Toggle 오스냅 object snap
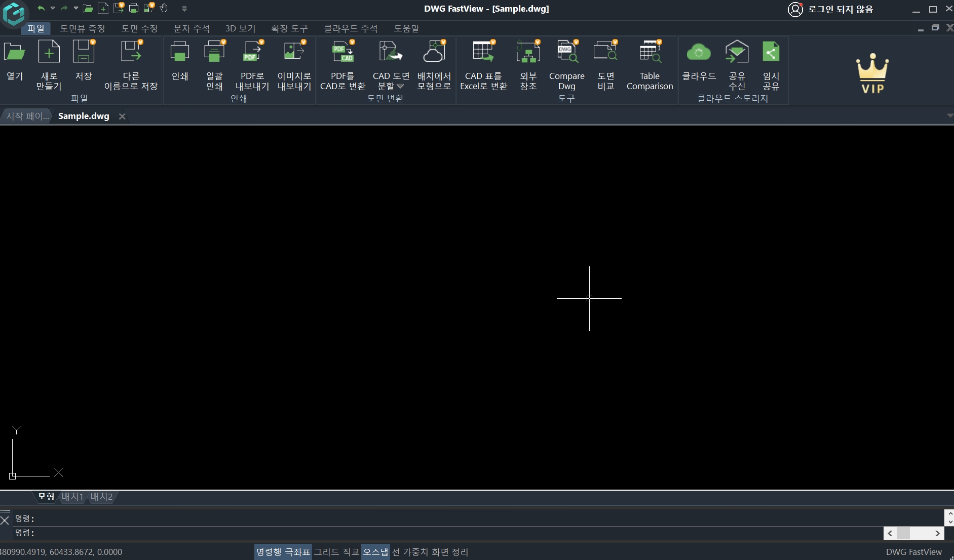This screenshot has height=560, width=954. click(375, 552)
